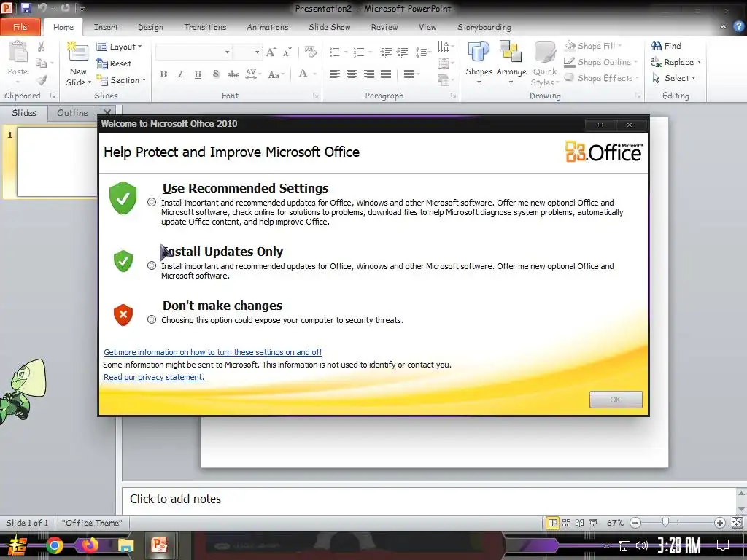Click the Reset slide button
Viewport: 747px width, 560px height.
pyautogui.click(x=115, y=63)
